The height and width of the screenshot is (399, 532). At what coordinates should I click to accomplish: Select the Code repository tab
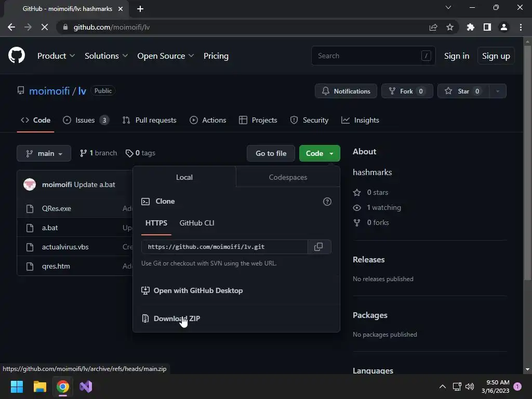tap(35, 120)
